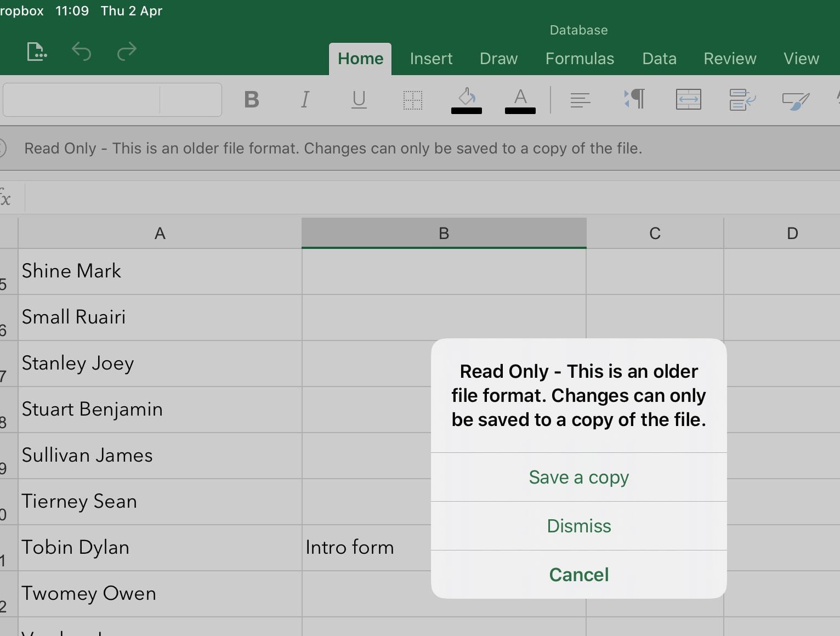Screen dimensions: 840x636
Task: Open text alignment options
Action: [x=580, y=100]
